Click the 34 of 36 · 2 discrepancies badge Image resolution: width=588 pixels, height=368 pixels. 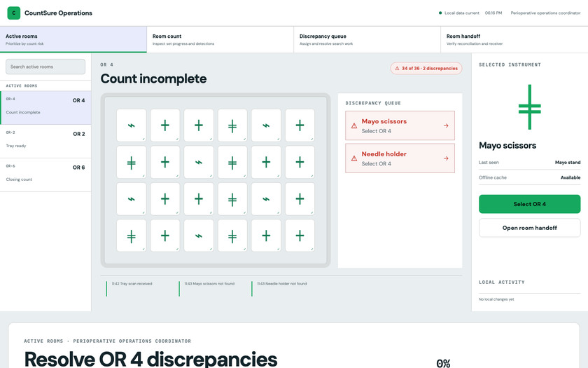click(x=426, y=69)
